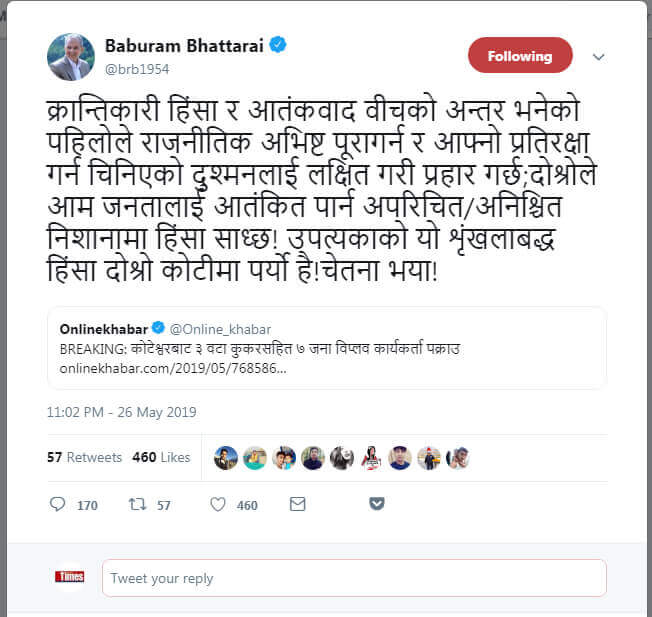
Task: Focus the Tweet your reply field
Action: (x=354, y=578)
